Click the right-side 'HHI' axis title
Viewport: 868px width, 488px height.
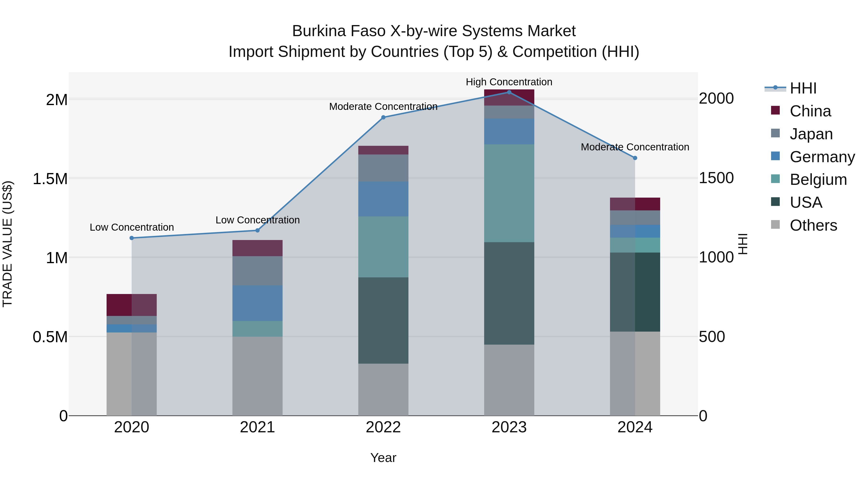point(743,244)
